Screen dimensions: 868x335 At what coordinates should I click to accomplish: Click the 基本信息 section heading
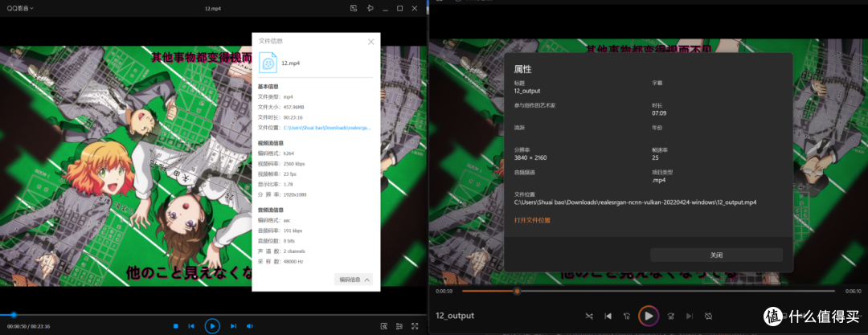tap(268, 87)
